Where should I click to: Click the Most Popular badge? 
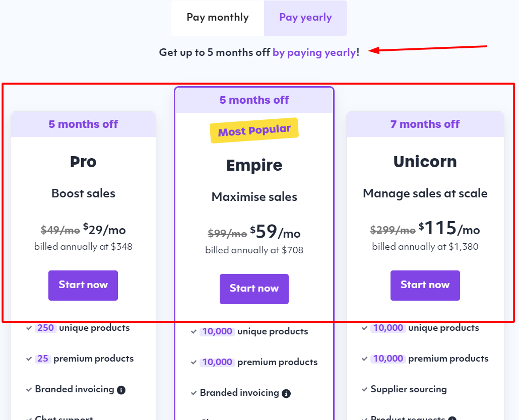pos(254,130)
